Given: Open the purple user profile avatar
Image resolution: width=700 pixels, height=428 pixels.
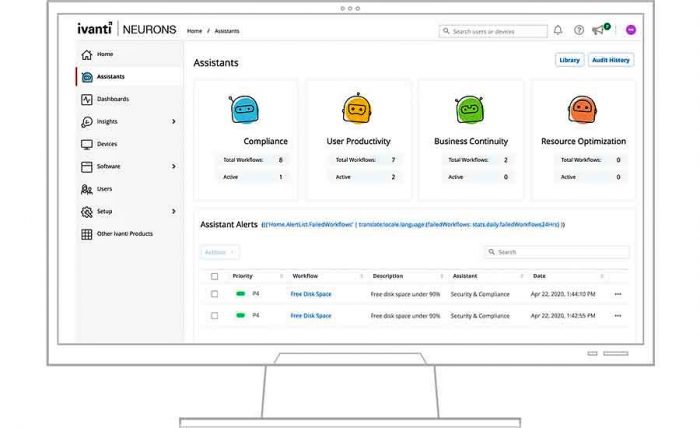Looking at the screenshot, I should point(631,30).
